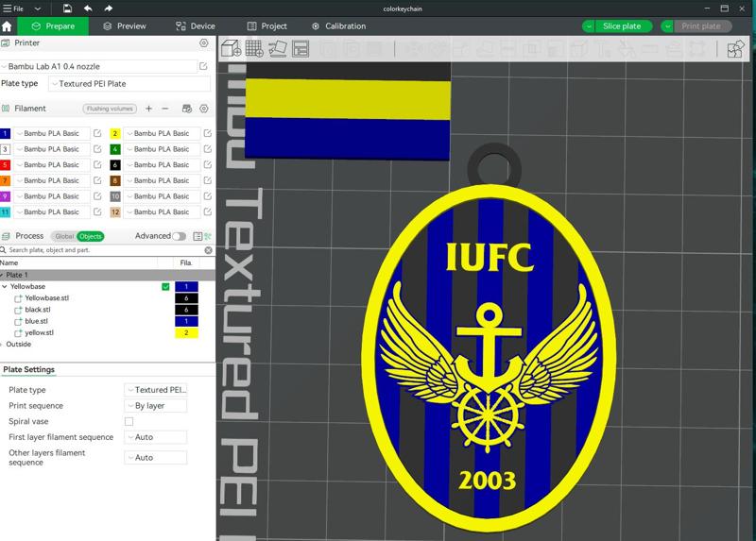Edit preset for filament 1
The image size is (756, 541).
tap(97, 133)
